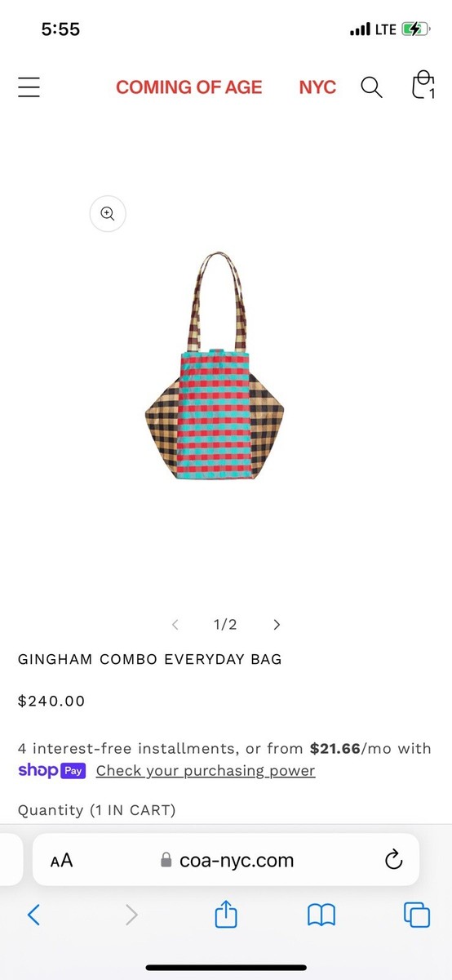
Task: Open Check your purchasing power link
Action: coord(206,771)
